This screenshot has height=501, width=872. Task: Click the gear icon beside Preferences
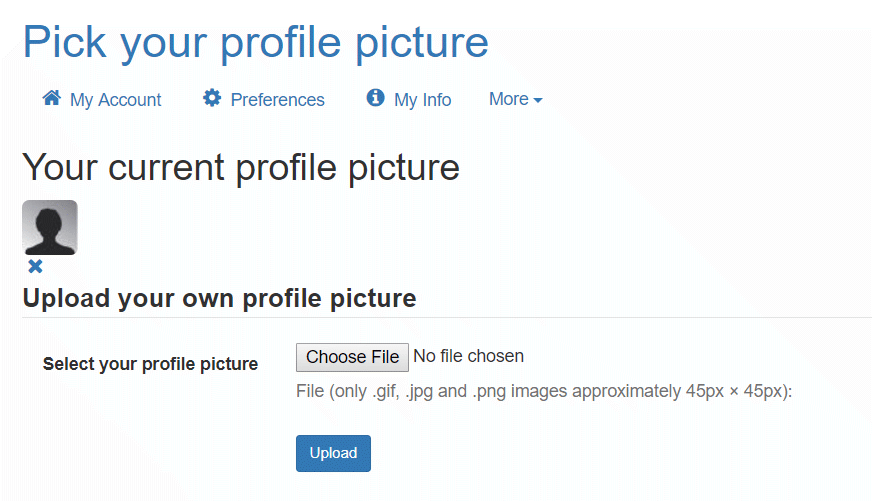(x=212, y=98)
